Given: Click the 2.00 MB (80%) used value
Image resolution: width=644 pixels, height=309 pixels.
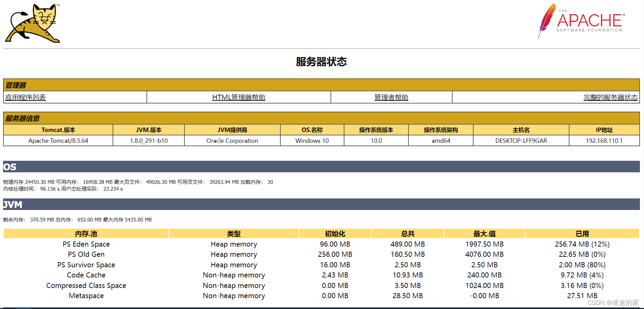Looking at the screenshot, I should click(x=582, y=265).
